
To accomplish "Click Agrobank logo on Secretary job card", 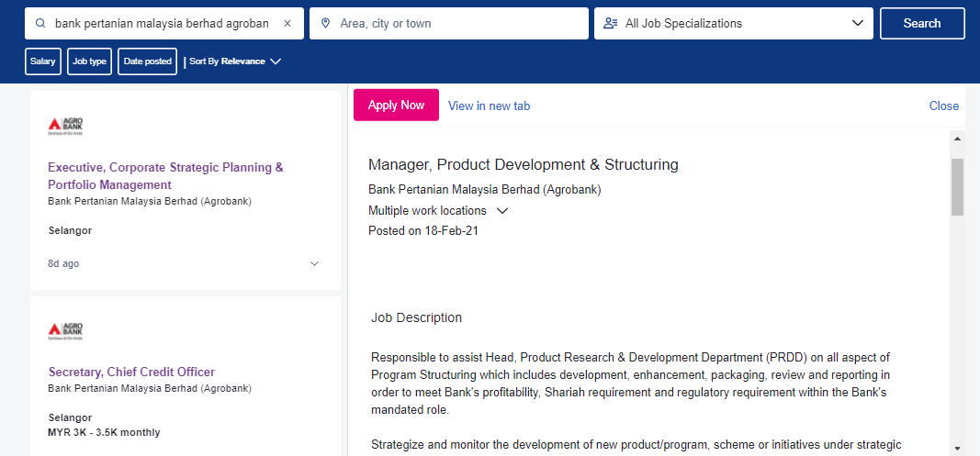I will coord(65,331).
